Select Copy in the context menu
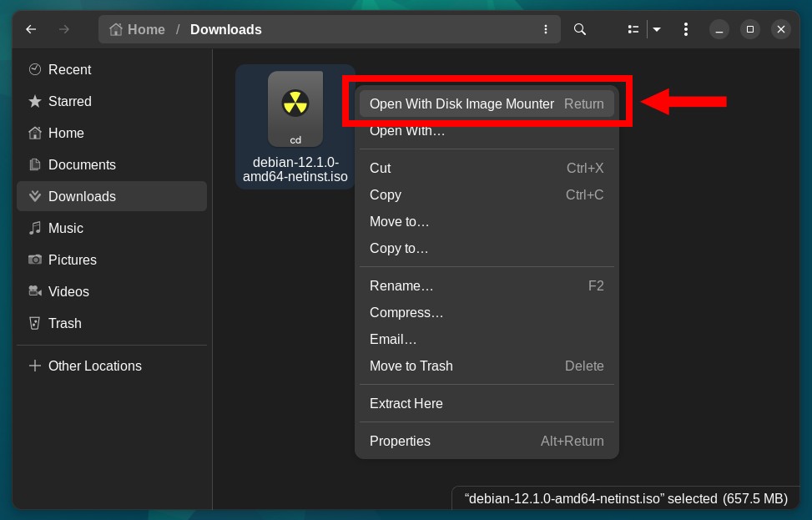Viewport: 812px width, 520px height. tap(487, 194)
